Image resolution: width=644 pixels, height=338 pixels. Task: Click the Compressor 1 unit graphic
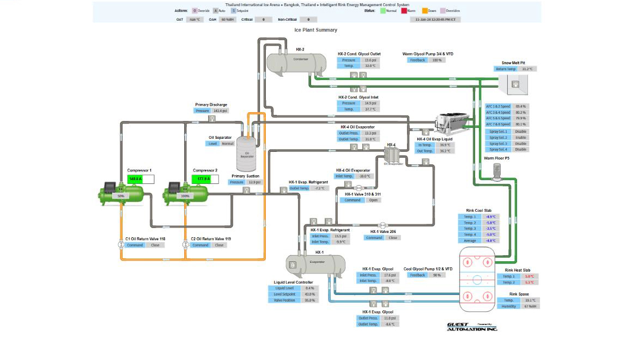(x=120, y=192)
